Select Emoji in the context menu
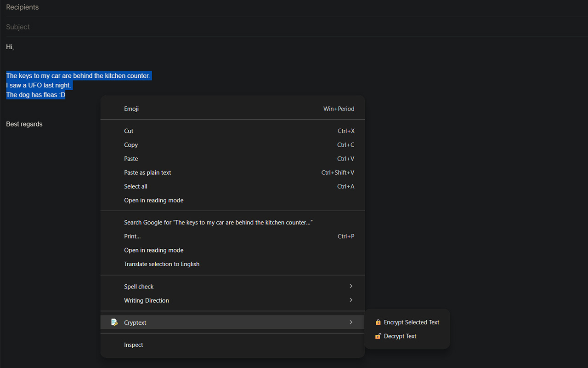The width and height of the screenshot is (588, 368). pos(232,109)
